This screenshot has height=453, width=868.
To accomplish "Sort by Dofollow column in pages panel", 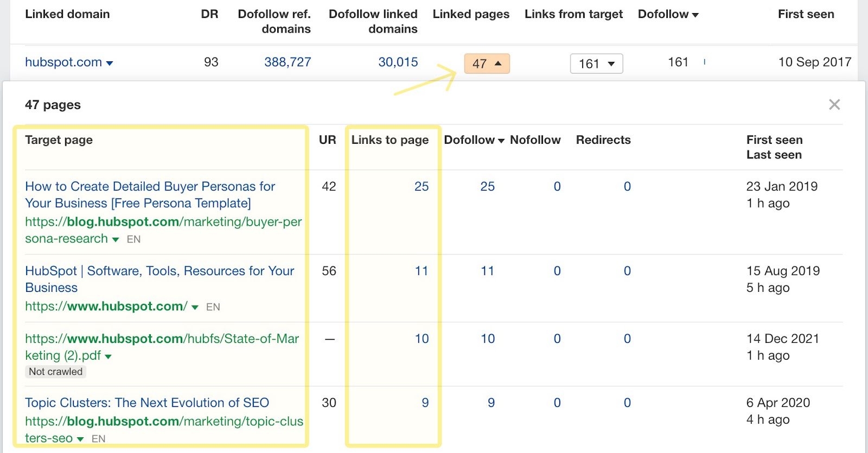I will click(x=474, y=140).
